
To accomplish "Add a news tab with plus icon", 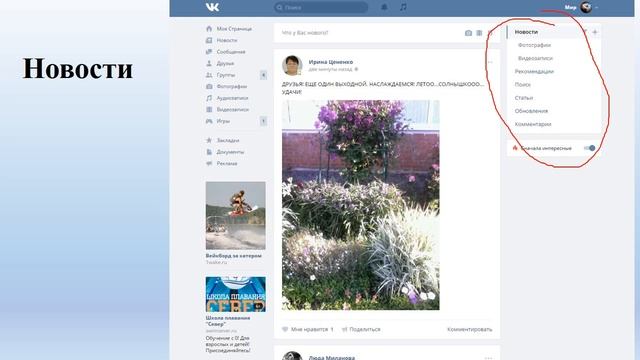I will coord(595,32).
